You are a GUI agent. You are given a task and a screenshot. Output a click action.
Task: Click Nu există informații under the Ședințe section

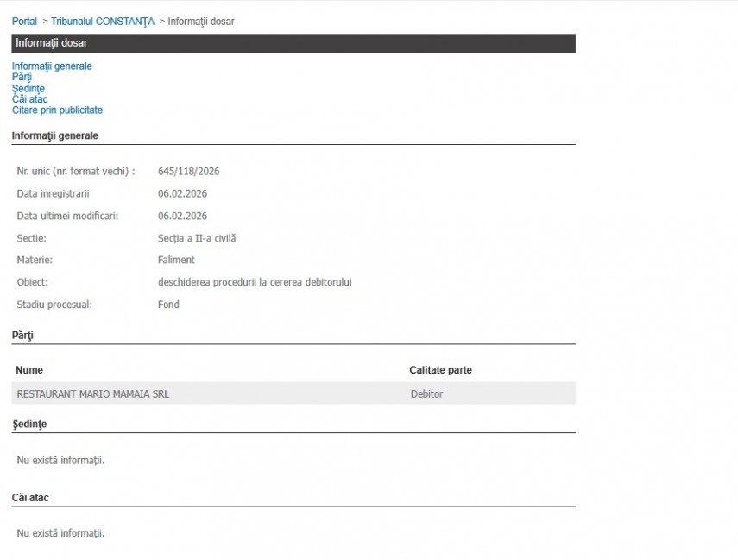click(x=60, y=460)
